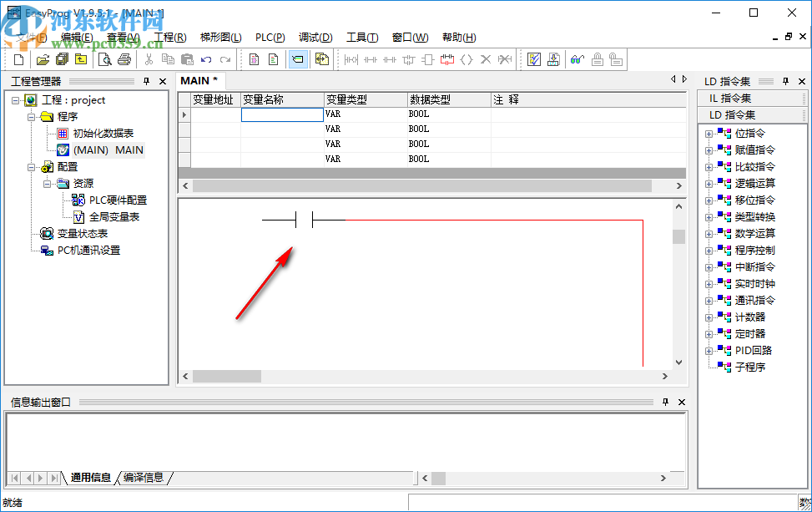Click the scissors cut icon
Image resolution: width=812 pixels, height=512 pixels.
pyautogui.click(x=149, y=59)
